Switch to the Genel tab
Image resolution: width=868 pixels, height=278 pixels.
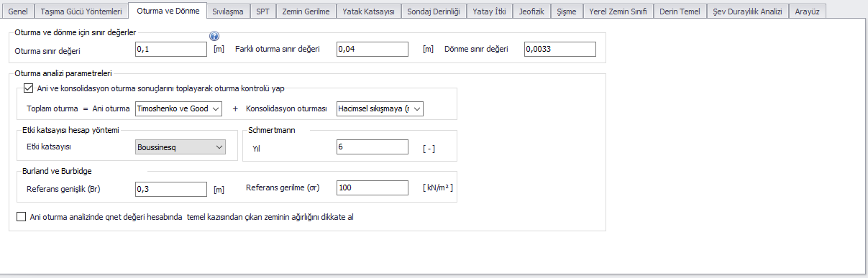(x=18, y=11)
